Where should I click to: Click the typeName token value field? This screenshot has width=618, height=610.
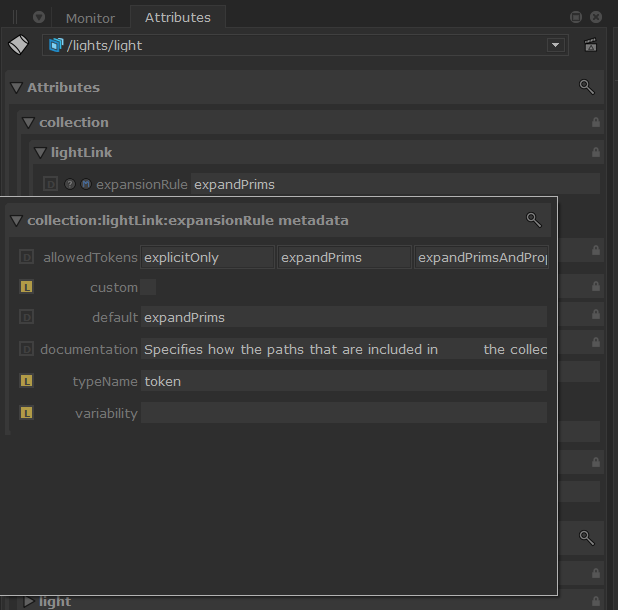pos(343,381)
